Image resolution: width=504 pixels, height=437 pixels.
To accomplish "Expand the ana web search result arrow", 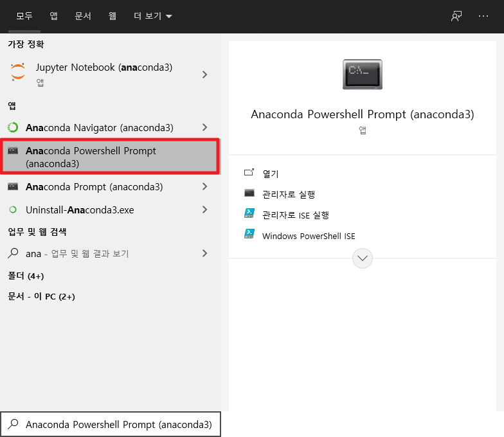I will [204, 253].
